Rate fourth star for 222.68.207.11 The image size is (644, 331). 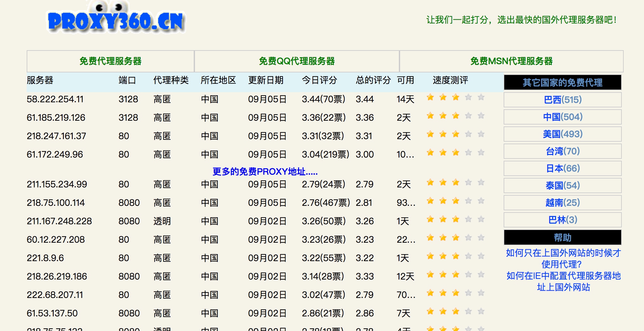pos(468,293)
